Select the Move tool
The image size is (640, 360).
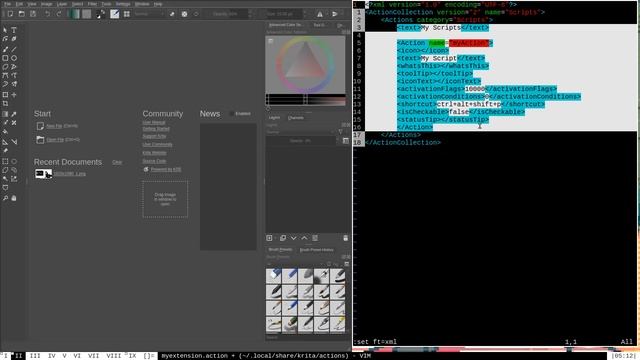pos(14,95)
